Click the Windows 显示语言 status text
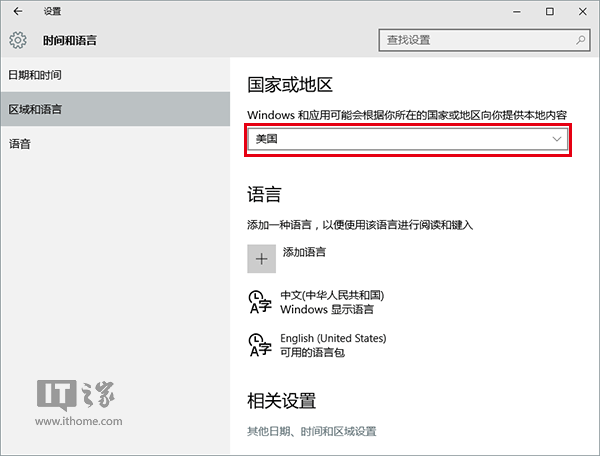This screenshot has height=456, width=600. click(x=327, y=309)
